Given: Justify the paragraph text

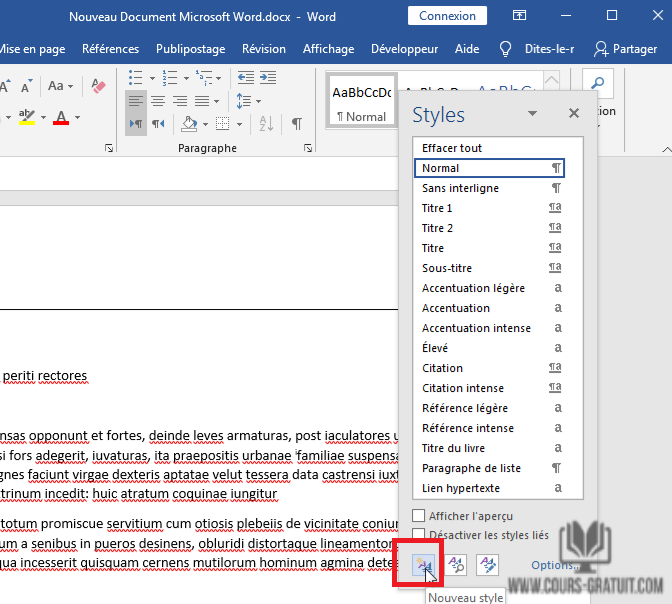Looking at the screenshot, I should click(x=202, y=101).
